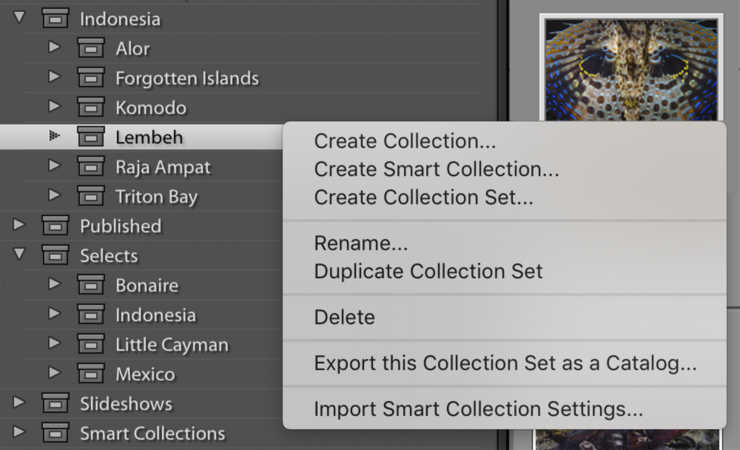Click the Bonaire collection set icon
The height and width of the screenshot is (450, 740).
click(x=91, y=286)
